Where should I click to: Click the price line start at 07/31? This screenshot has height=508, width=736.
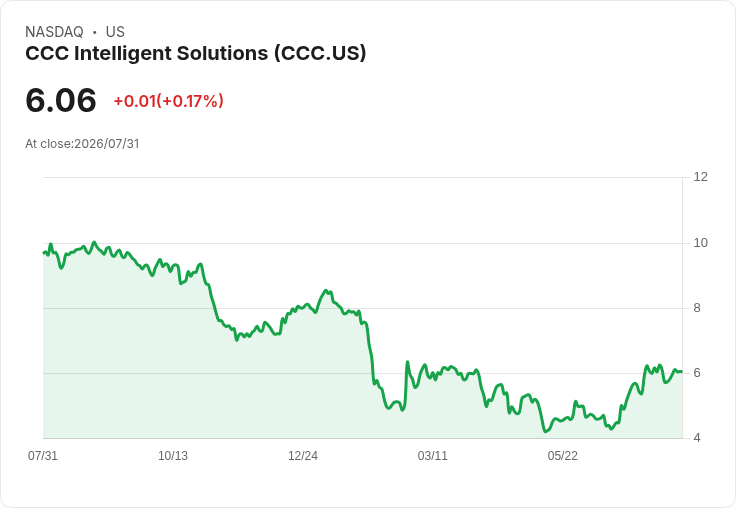tap(44, 253)
